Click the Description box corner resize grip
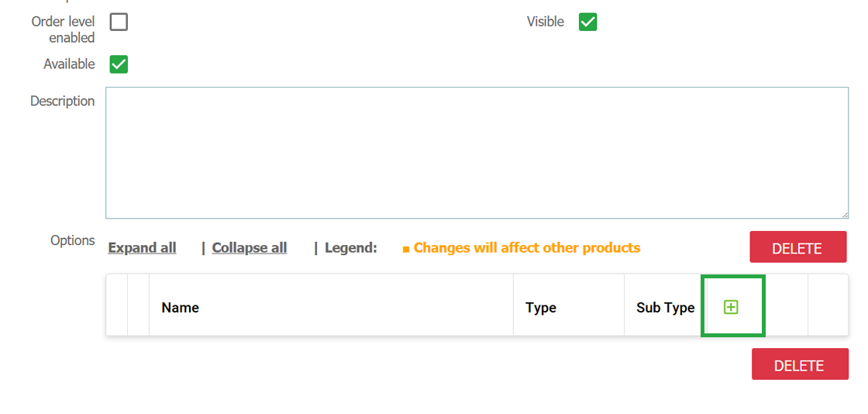This screenshot has height=414, width=868. click(x=844, y=214)
